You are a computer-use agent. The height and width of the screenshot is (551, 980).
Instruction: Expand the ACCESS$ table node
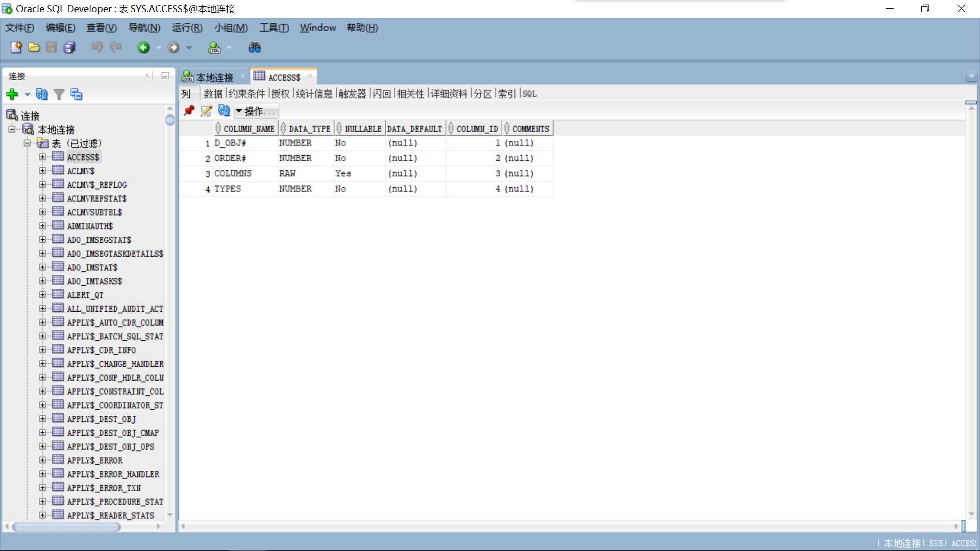pyautogui.click(x=42, y=157)
